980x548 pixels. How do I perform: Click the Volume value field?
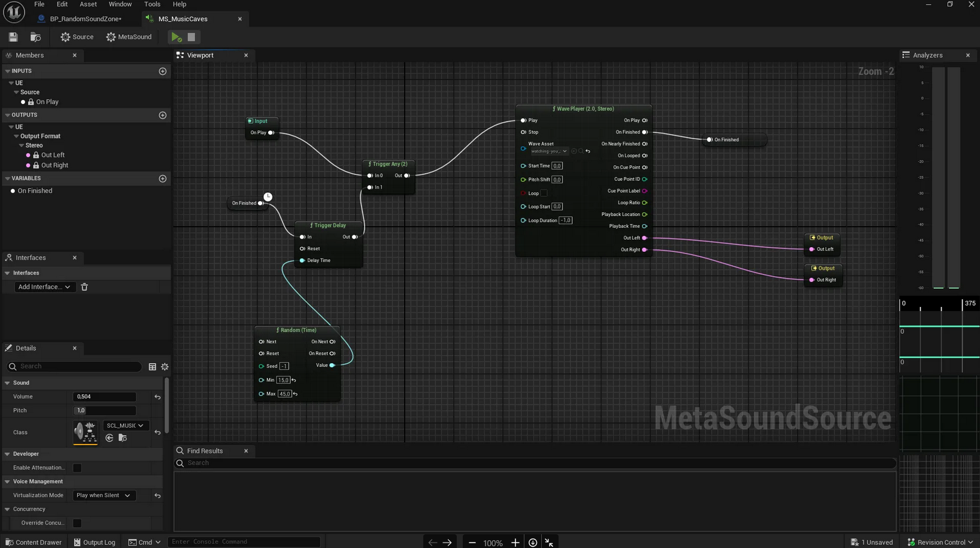click(x=104, y=397)
